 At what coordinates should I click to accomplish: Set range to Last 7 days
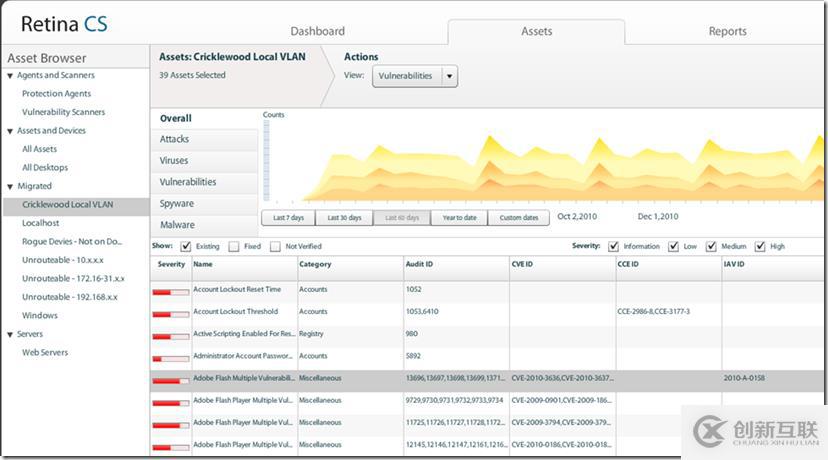(288, 218)
